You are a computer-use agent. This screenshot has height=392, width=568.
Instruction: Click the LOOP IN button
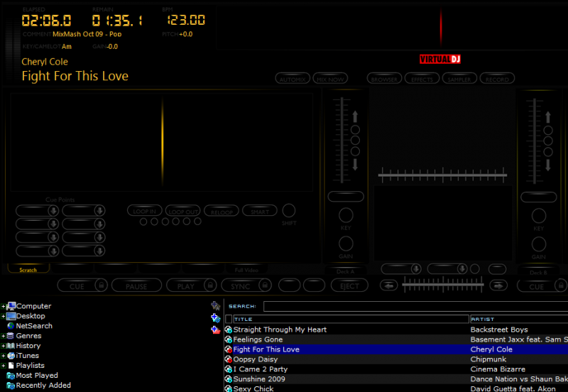tap(145, 211)
